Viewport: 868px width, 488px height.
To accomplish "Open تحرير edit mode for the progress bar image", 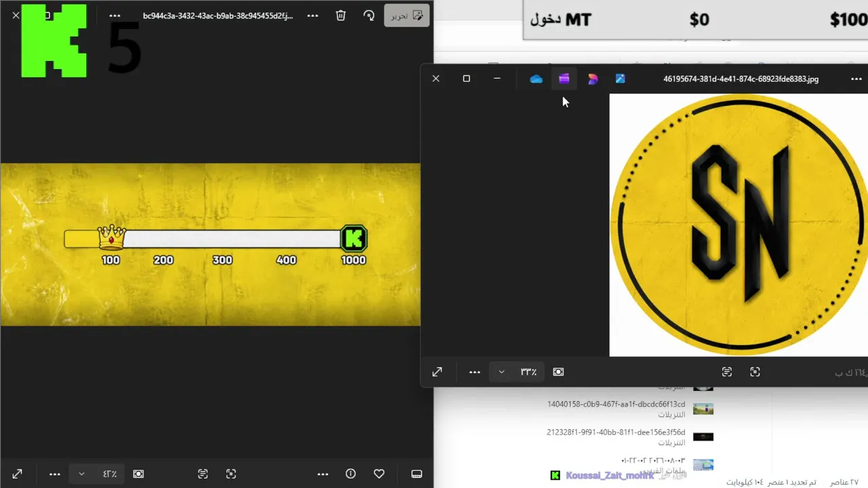I will pos(407,16).
